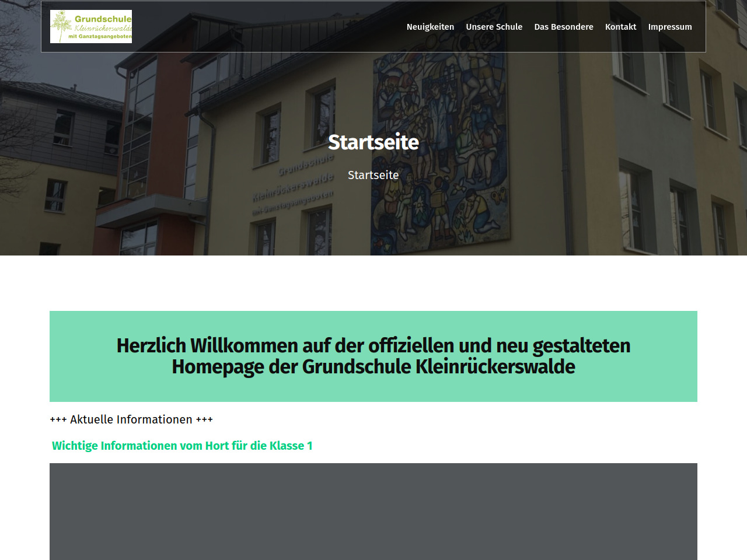Click the "+++ Aktuelle Informationen +++" text
This screenshot has height=560, width=747.
tap(131, 419)
